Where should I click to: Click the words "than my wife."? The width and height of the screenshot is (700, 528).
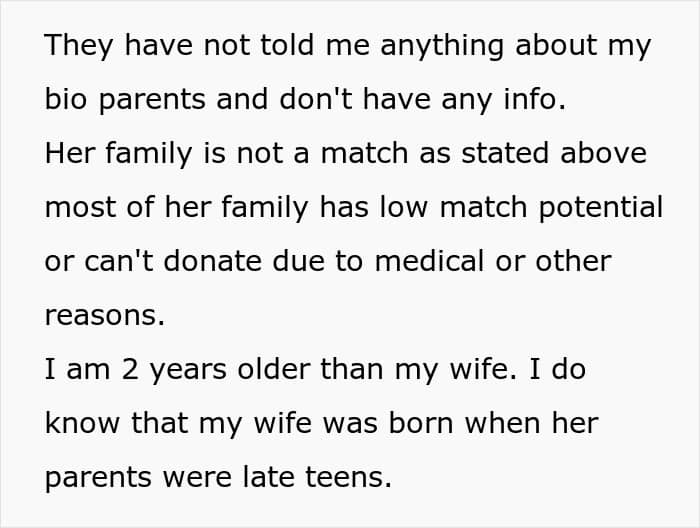pyautogui.click(x=418, y=370)
